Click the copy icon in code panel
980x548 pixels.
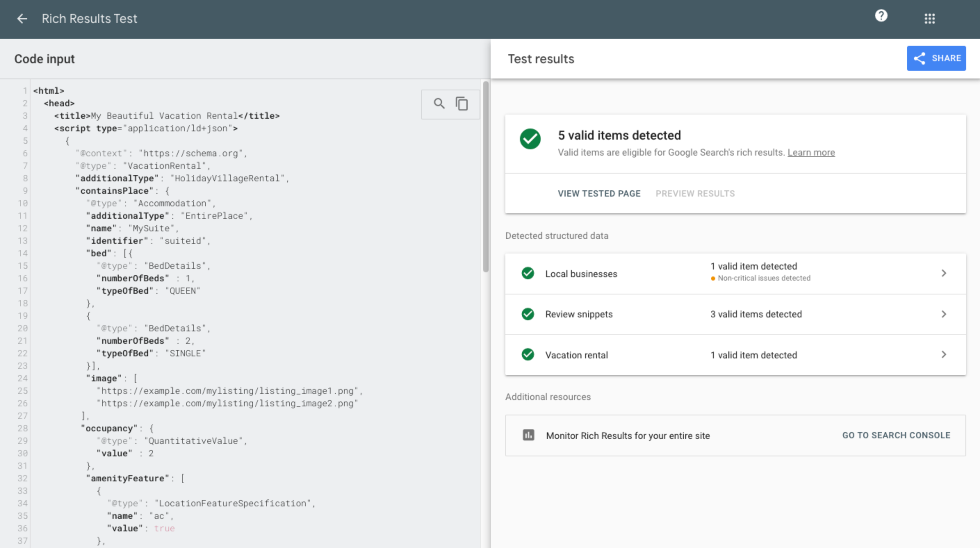coord(462,103)
